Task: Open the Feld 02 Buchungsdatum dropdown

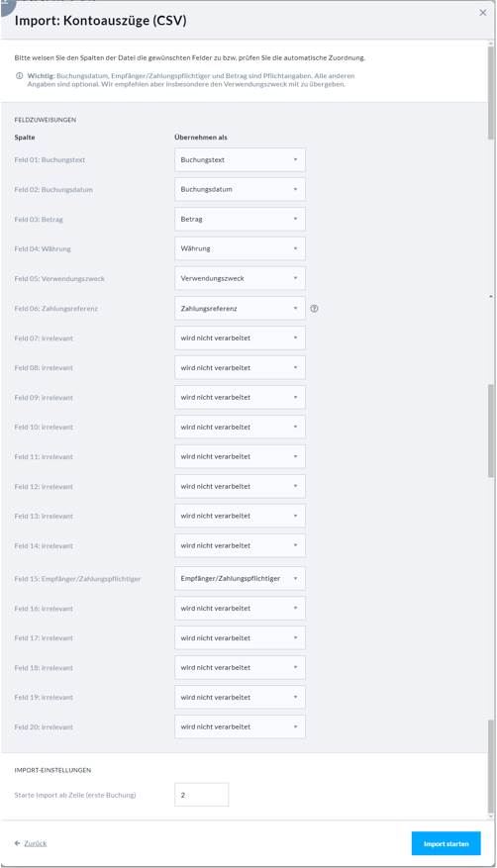Action: click(240, 189)
